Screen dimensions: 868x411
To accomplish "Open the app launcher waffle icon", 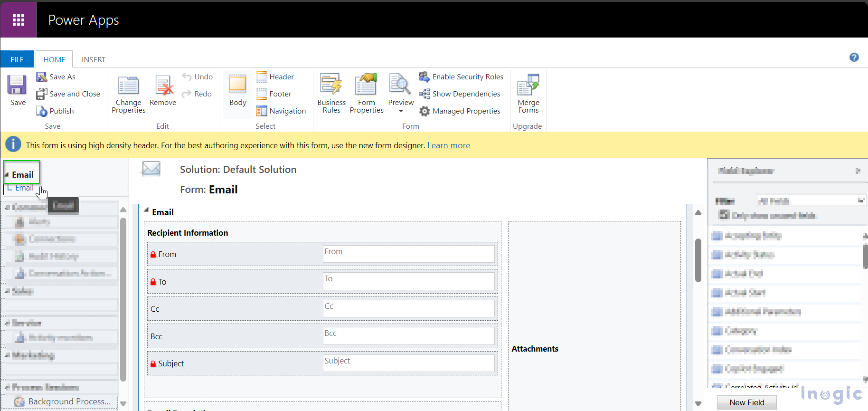I will tap(19, 20).
